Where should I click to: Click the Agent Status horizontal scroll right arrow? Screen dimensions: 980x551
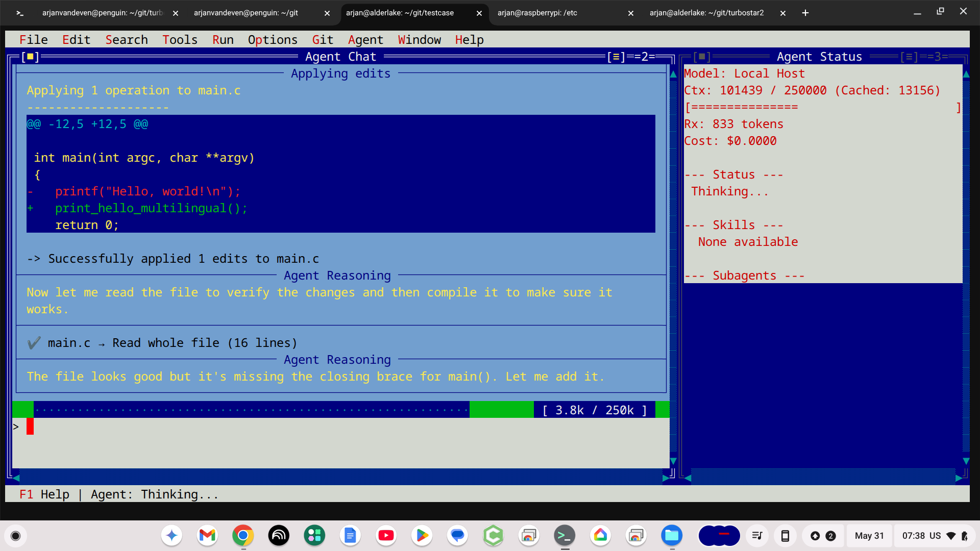(x=959, y=478)
